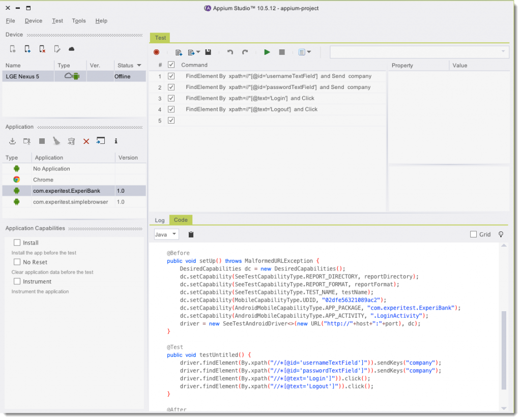Uncheck command row 4 checkbox
The width and height of the screenshot is (521, 420).
(x=171, y=109)
